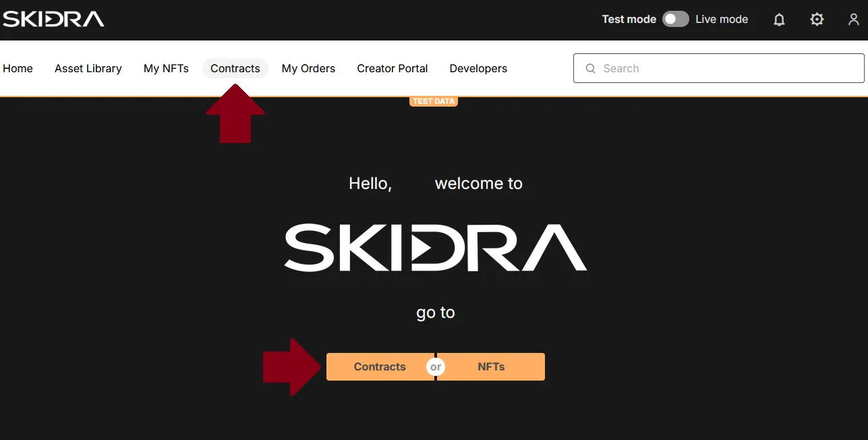Toggle the Test mode / Live mode switch

click(675, 19)
